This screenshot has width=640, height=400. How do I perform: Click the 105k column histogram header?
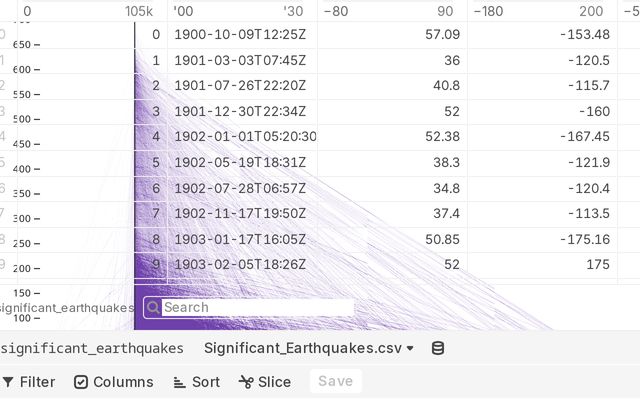(x=139, y=11)
